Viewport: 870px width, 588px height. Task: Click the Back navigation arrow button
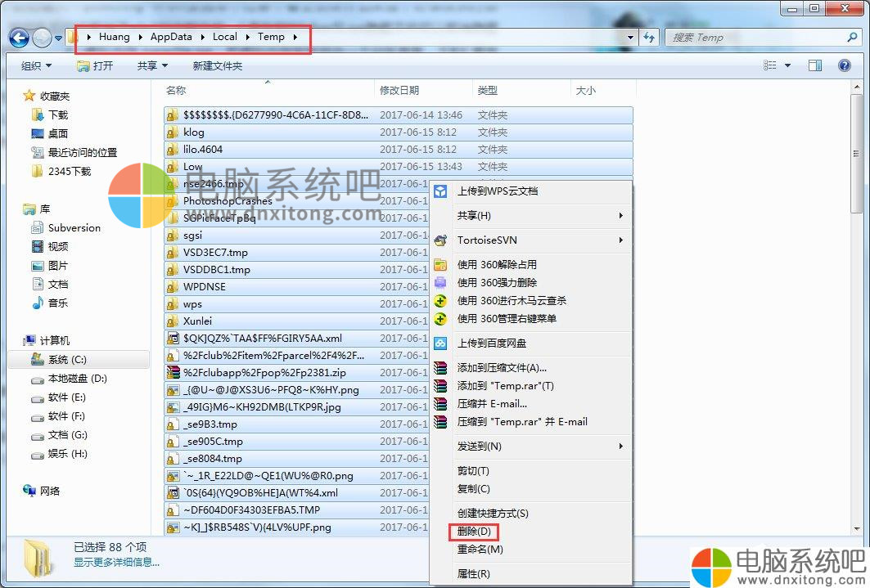20,38
